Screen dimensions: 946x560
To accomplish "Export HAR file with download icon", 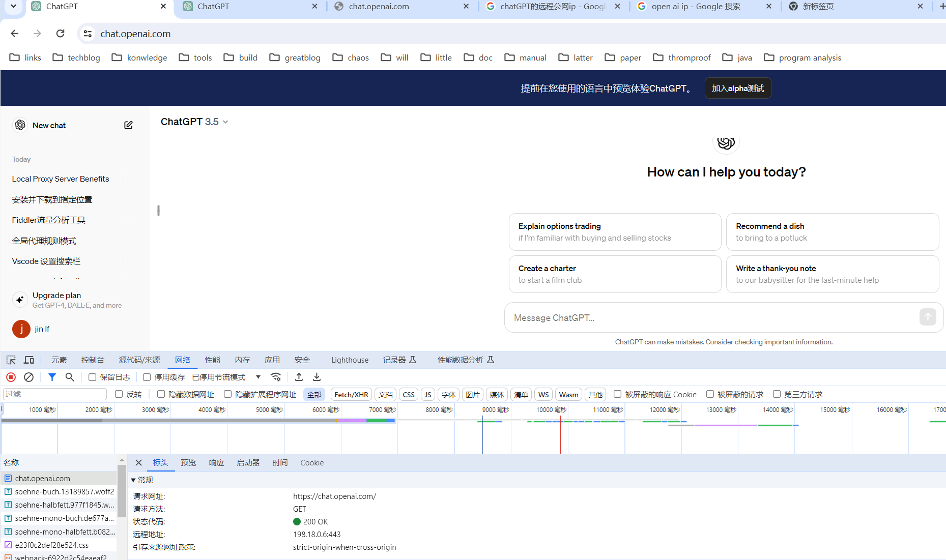I will pyautogui.click(x=317, y=377).
